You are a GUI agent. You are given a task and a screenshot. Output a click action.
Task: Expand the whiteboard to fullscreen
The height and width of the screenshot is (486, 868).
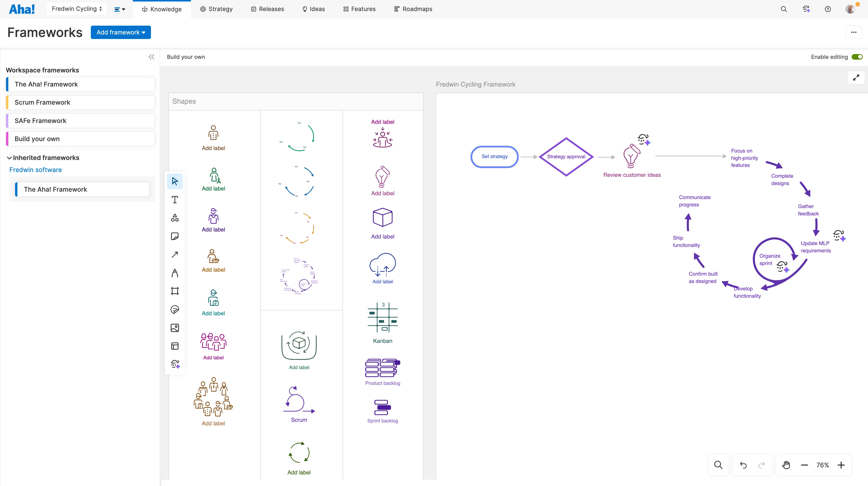856,77
